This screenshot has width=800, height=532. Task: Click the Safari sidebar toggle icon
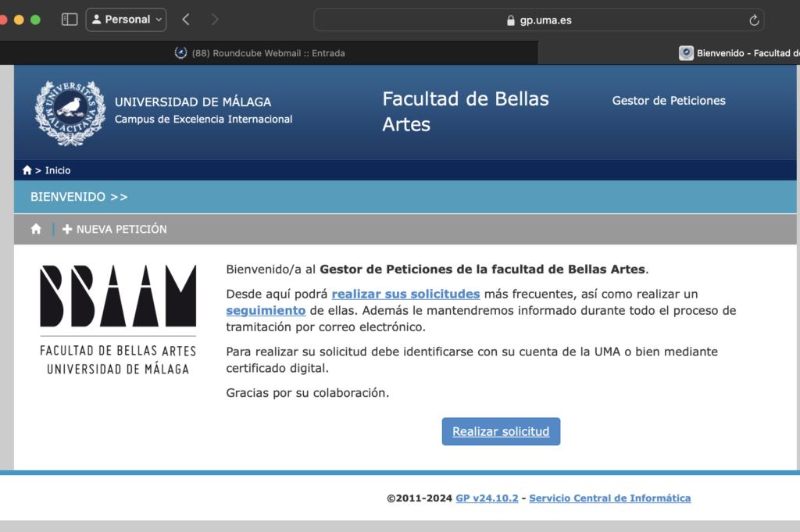[x=70, y=20]
